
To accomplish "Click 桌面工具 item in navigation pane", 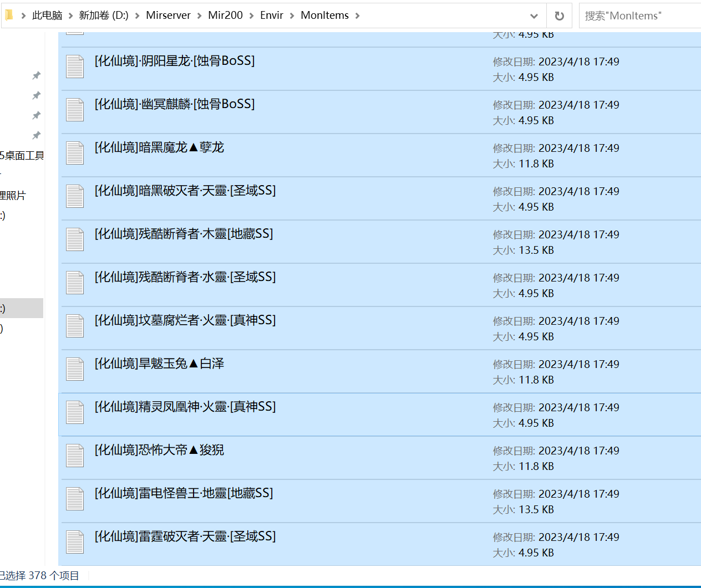I will pos(22,156).
